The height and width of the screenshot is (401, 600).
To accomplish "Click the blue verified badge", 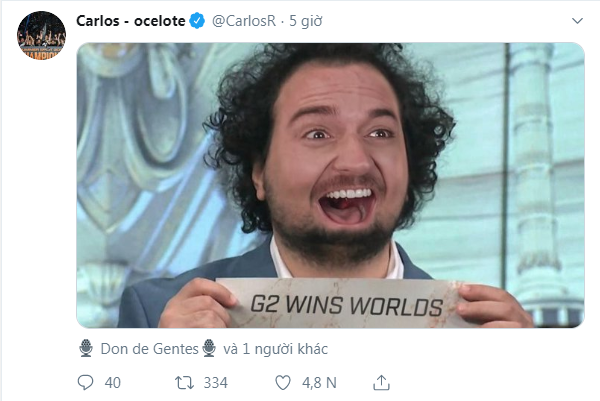I will (197, 21).
